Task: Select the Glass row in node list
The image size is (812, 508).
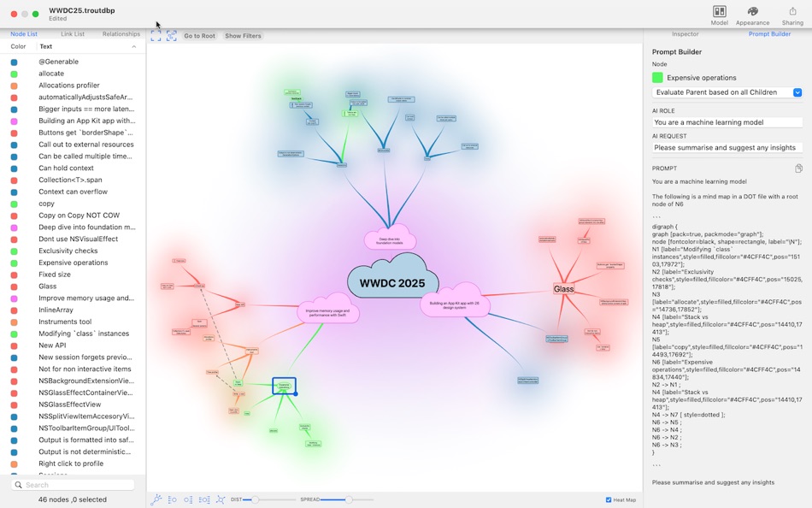Action: [x=73, y=286]
